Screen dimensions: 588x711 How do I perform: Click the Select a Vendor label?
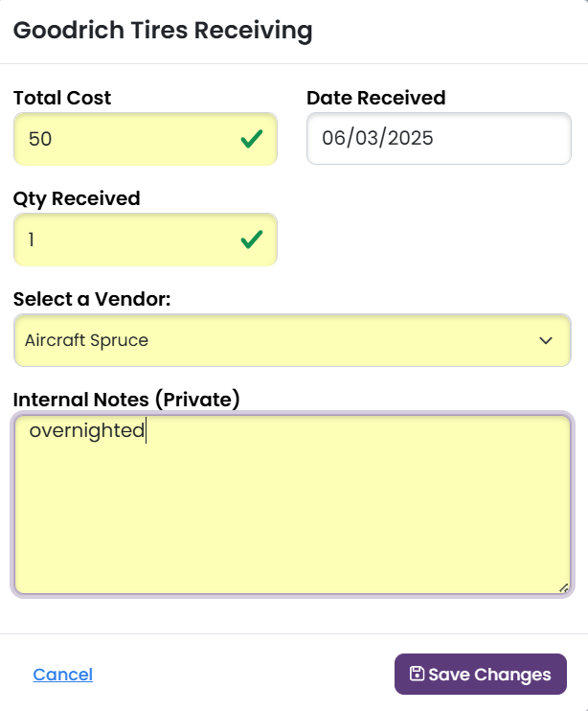[92, 299]
